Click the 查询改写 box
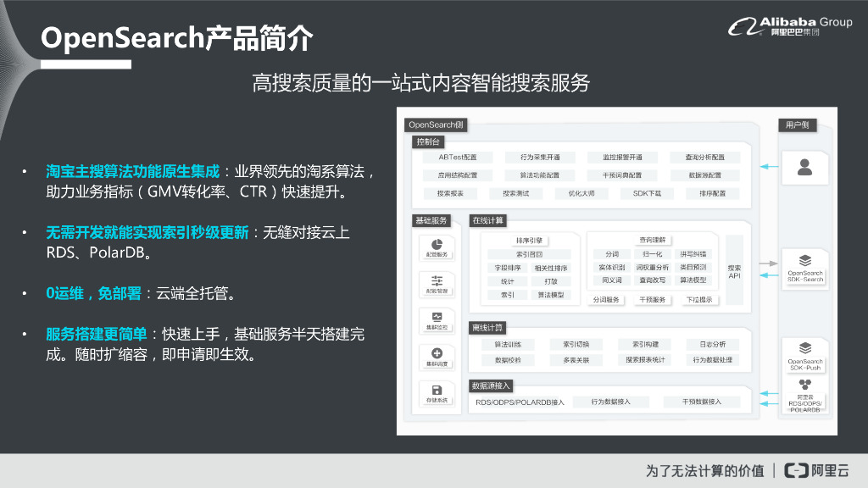The image size is (868, 488). (x=653, y=280)
